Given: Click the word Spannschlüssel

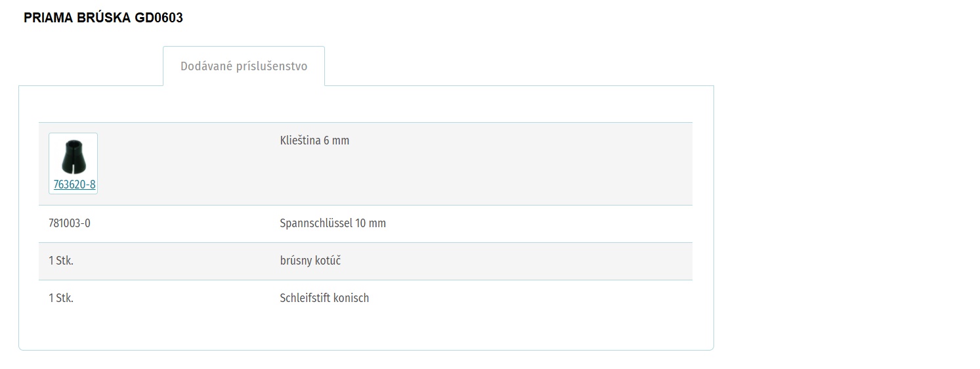Looking at the screenshot, I should click(316, 223).
